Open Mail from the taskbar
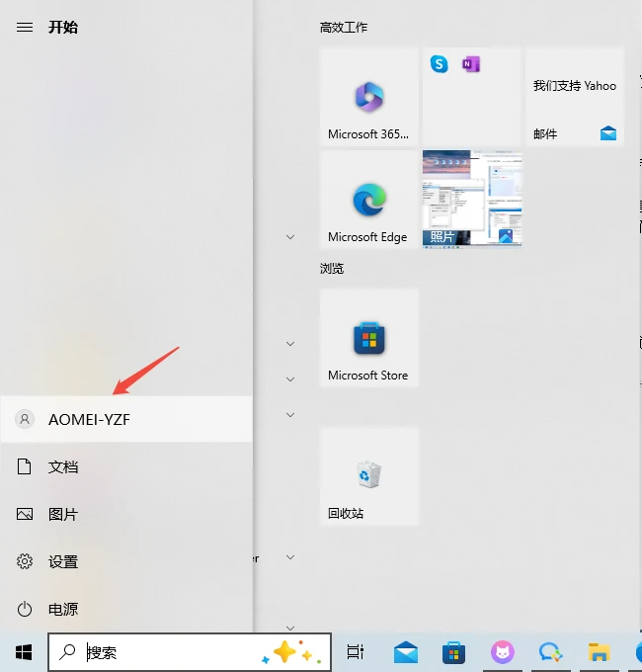 [x=406, y=652]
